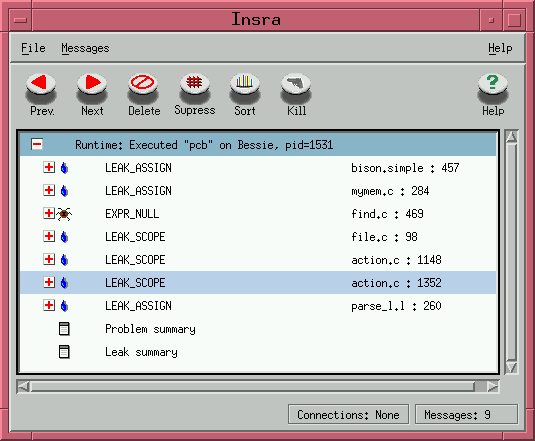Click the horizontal scrollbar right arrow
The height and width of the screenshot is (441, 535).
pos(493,386)
